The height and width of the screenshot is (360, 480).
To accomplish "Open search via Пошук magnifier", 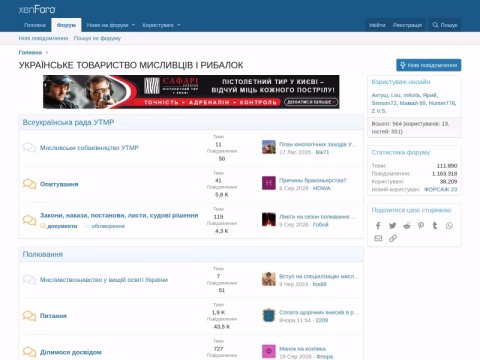I will coord(445,25).
